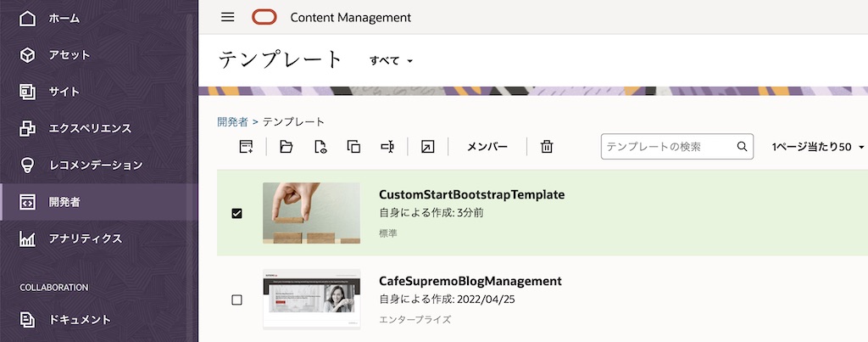Image resolution: width=868 pixels, height=342 pixels.
Task: Check the CafeSupremoBlogManagement checkbox
Action: coord(236,300)
